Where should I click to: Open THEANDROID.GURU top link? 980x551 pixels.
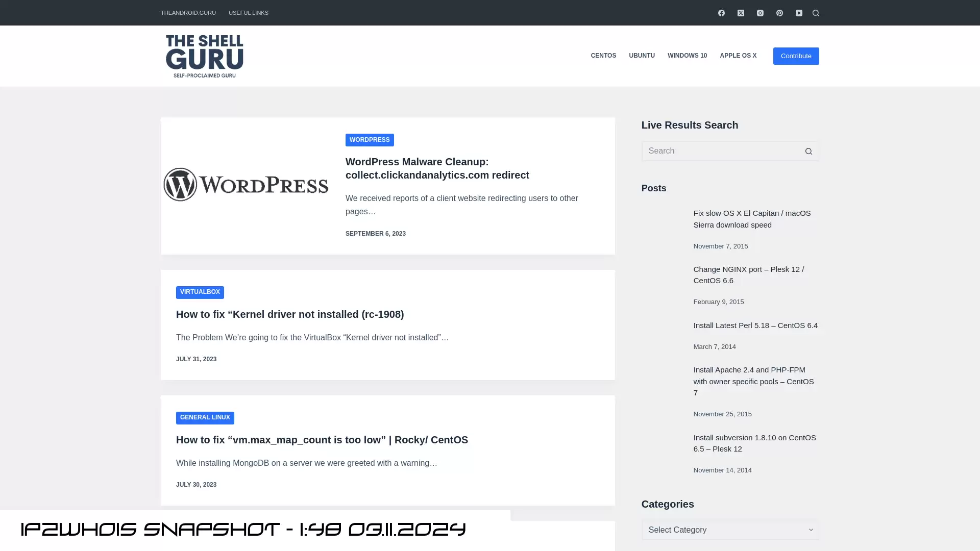pyautogui.click(x=188, y=13)
